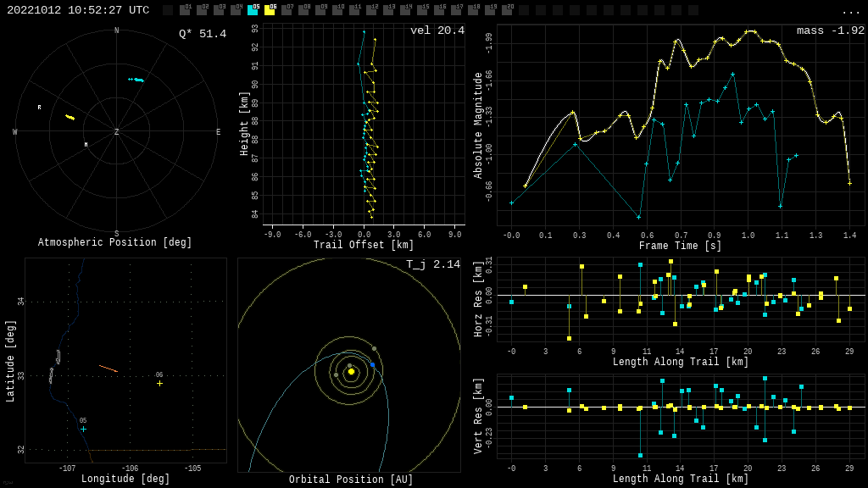Toggle the station 04 square in top bar
Viewport: 868px width, 488px height.
pyautogui.click(x=236, y=10)
